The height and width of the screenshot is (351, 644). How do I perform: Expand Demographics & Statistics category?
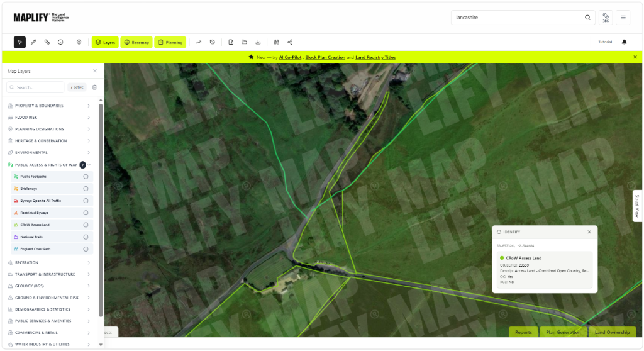pos(49,309)
